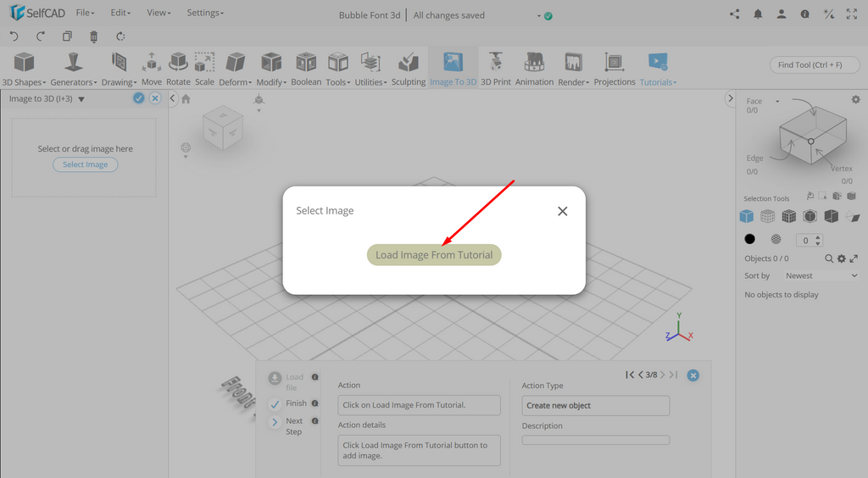The width and height of the screenshot is (868, 478).
Task: Open the File menu
Action: click(85, 13)
